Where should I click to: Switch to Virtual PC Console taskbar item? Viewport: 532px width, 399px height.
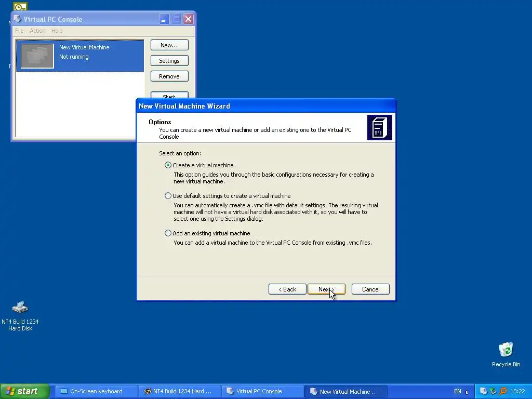click(263, 391)
